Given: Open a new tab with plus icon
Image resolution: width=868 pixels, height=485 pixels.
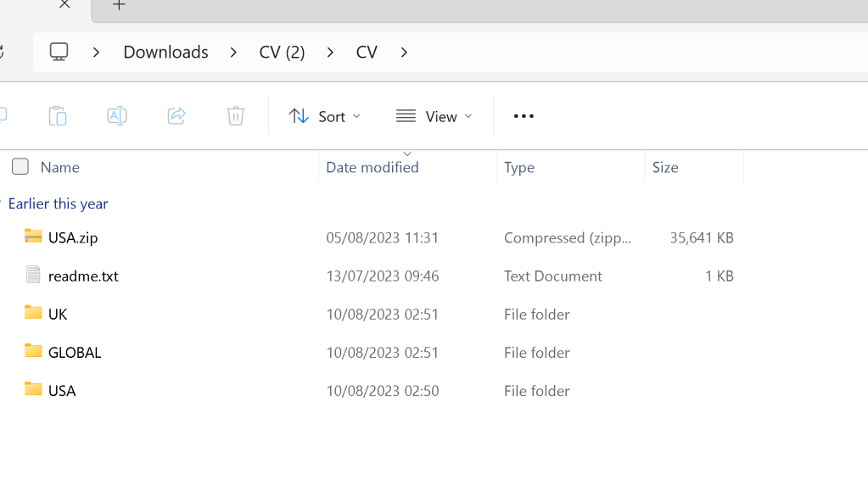Looking at the screenshot, I should (119, 5).
